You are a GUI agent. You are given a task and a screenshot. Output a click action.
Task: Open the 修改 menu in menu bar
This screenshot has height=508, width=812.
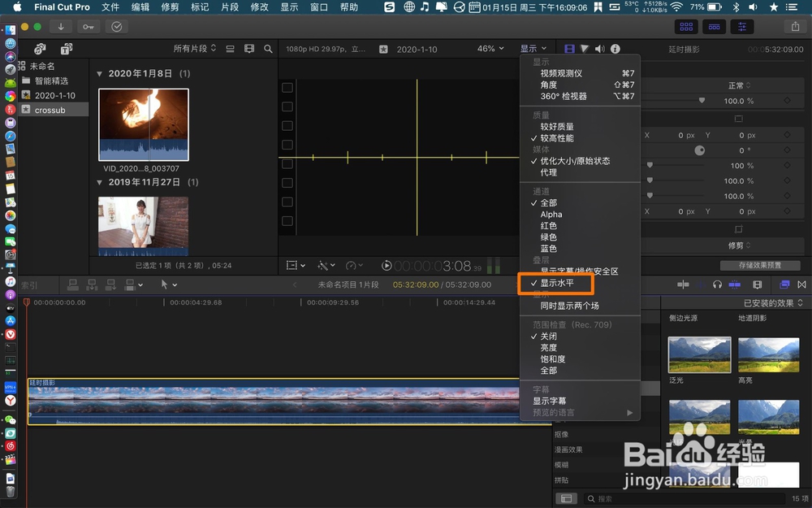[x=259, y=8]
